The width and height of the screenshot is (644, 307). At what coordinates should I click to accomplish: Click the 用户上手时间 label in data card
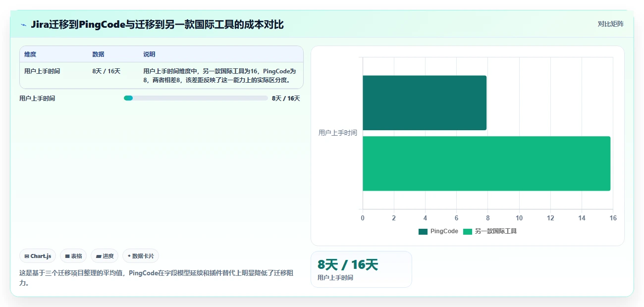pyautogui.click(x=335, y=278)
